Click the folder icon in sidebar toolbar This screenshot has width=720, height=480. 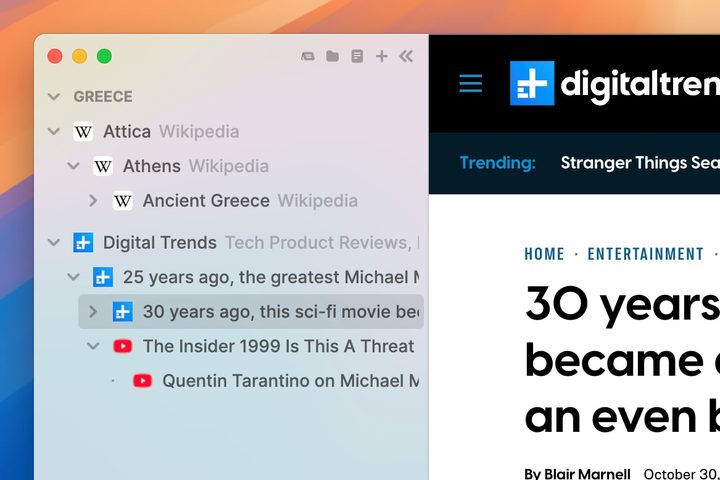332,56
